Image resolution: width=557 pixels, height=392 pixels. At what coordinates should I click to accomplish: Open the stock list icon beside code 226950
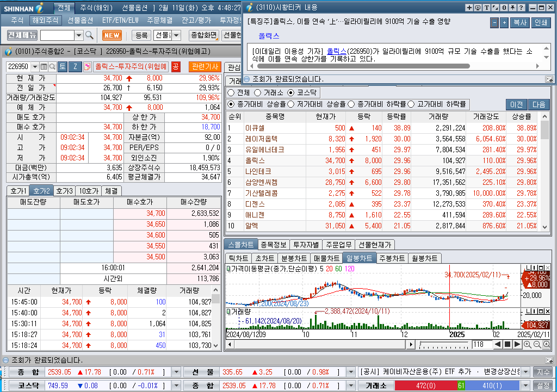click(44, 67)
